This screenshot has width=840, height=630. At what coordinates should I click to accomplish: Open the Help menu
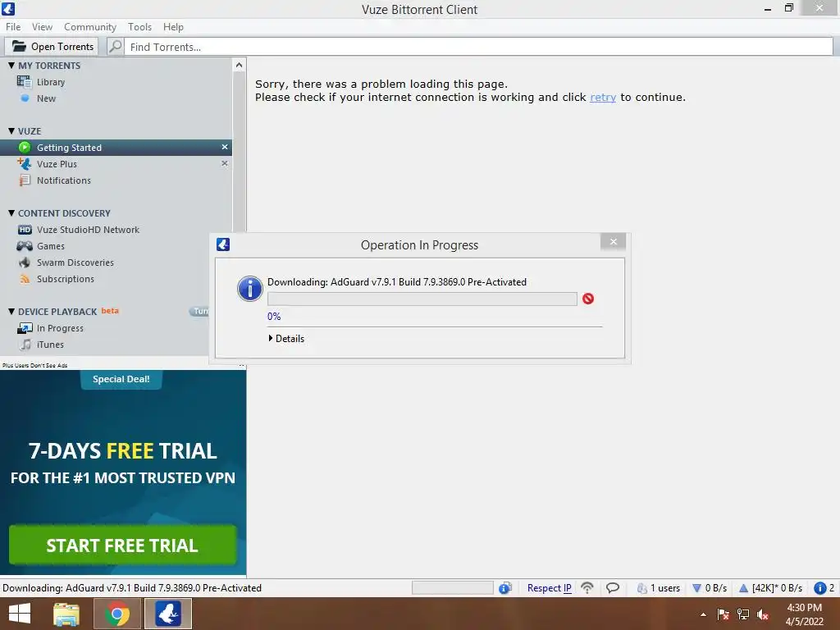pyautogui.click(x=173, y=27)
